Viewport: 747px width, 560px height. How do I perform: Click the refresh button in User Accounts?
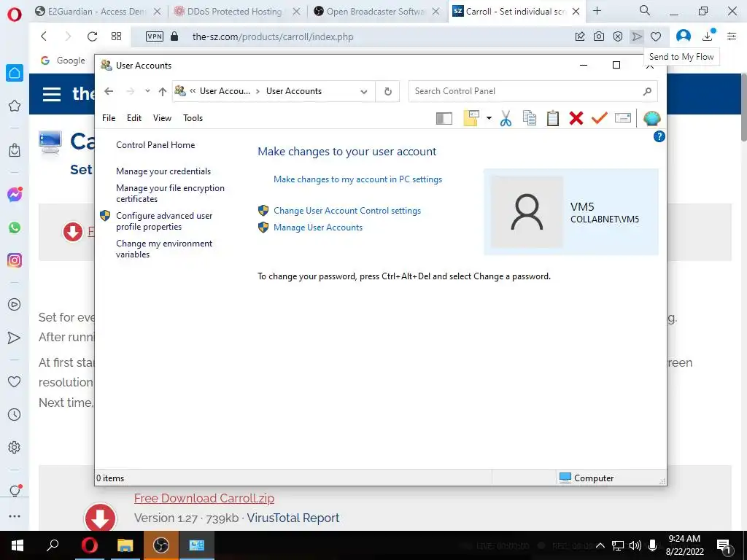click(388, 91)
